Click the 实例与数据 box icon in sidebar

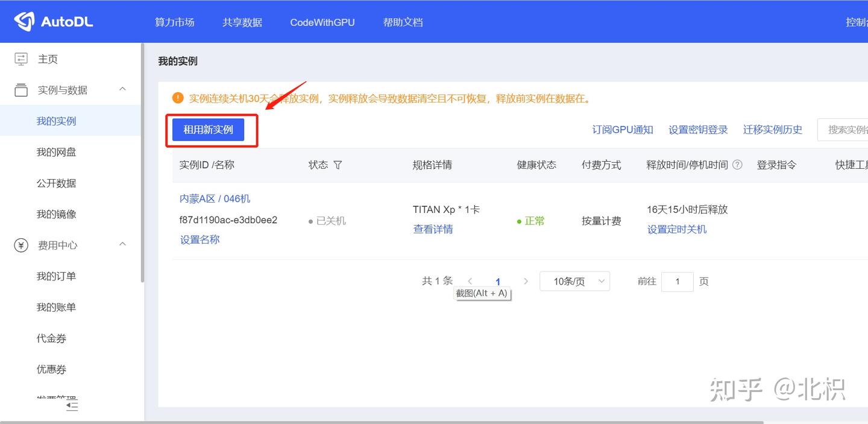(22, 89)
